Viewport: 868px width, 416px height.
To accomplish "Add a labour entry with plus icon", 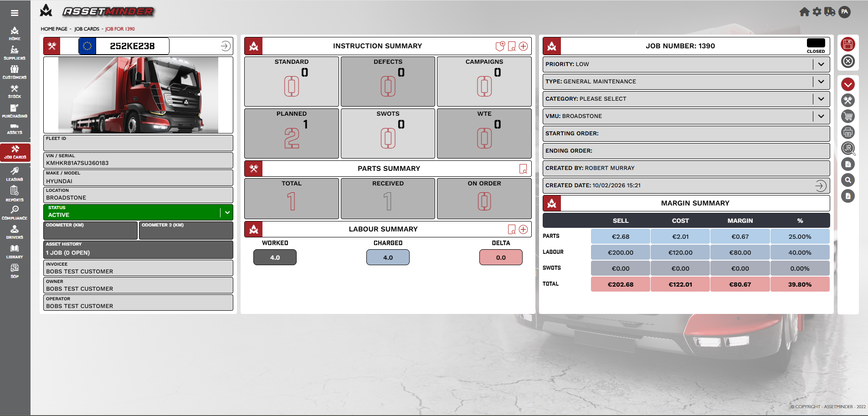I will [x=523, y=229].
